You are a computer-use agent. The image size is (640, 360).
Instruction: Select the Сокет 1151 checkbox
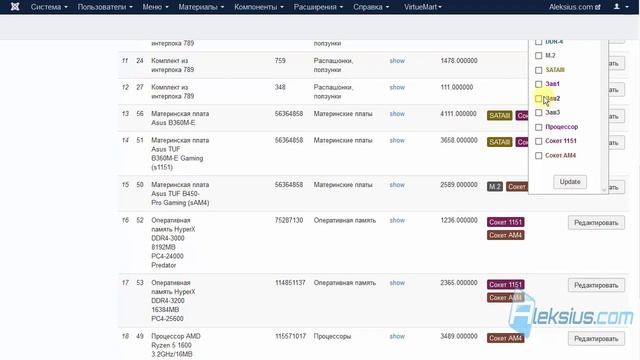pos(538,141)
